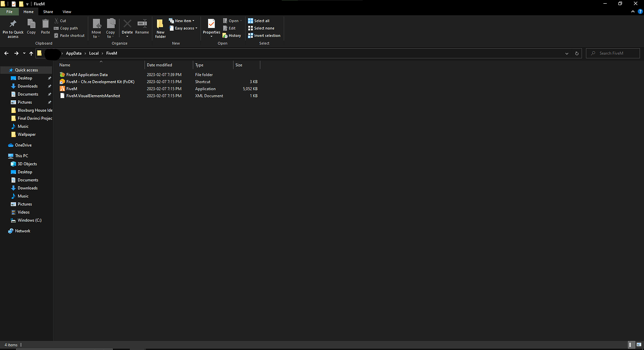This screenshot has width=644, height=350.
Task: Click the New folder button
Action: click(160, 27)
